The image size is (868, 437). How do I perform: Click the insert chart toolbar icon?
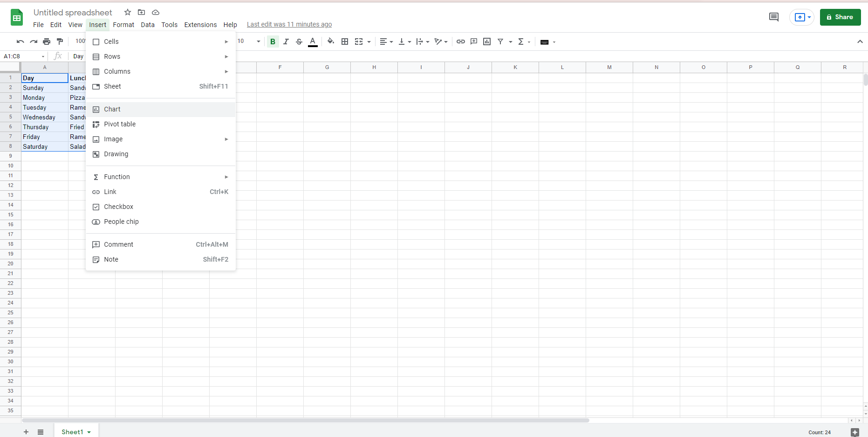(487, 42)
